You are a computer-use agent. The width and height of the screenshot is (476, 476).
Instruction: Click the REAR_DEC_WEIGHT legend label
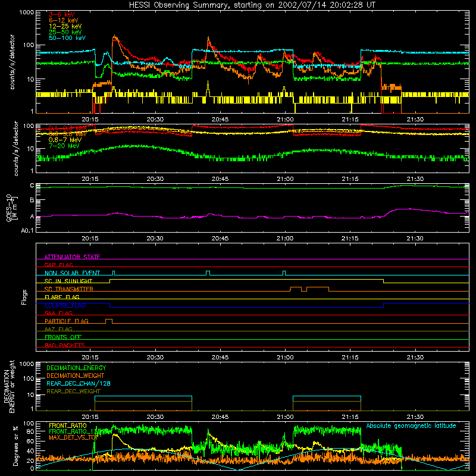click(73, 392)
